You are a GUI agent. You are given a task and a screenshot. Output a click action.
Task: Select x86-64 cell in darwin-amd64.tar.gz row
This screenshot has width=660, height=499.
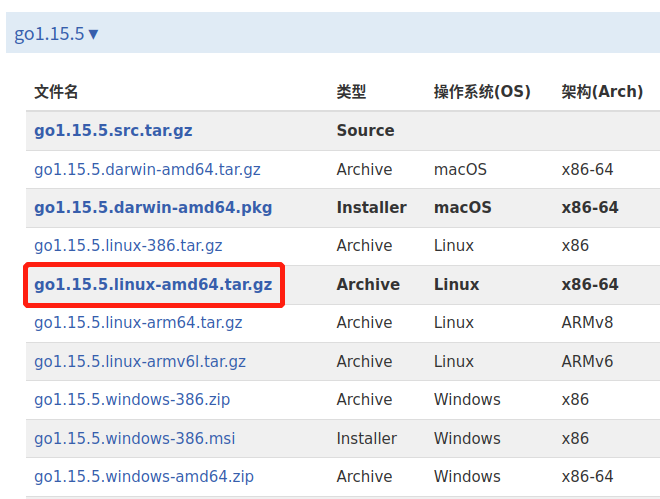point(587,170)
